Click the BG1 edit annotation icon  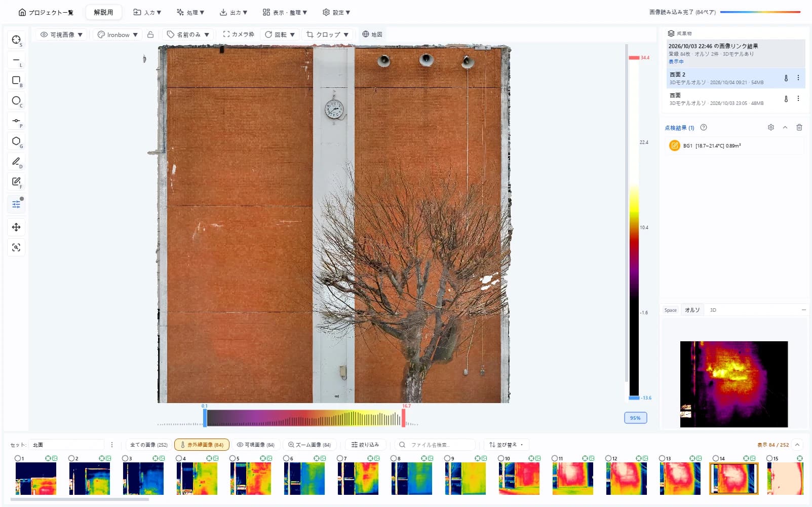(x=675, y=146)
